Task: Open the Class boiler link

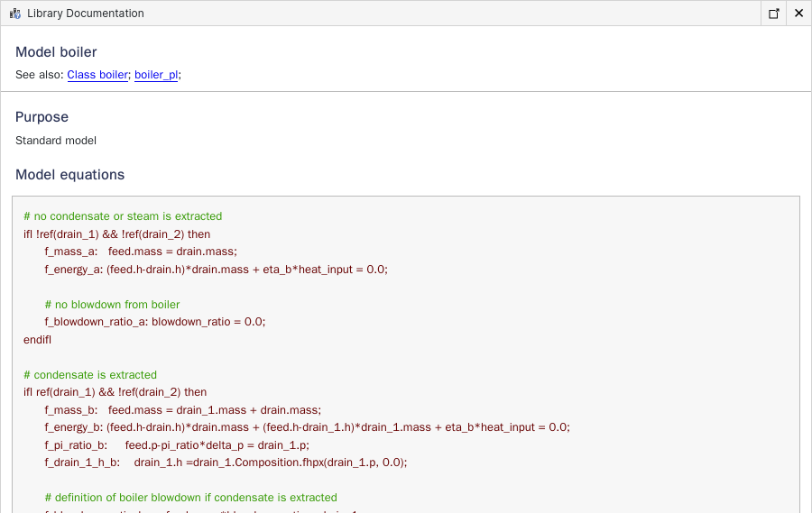Action: (97, 75)
